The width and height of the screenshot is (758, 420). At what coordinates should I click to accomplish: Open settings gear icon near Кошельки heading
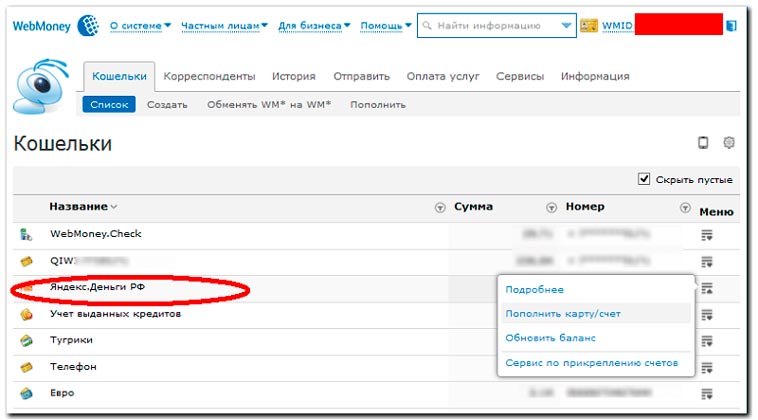tap(729, 142)
